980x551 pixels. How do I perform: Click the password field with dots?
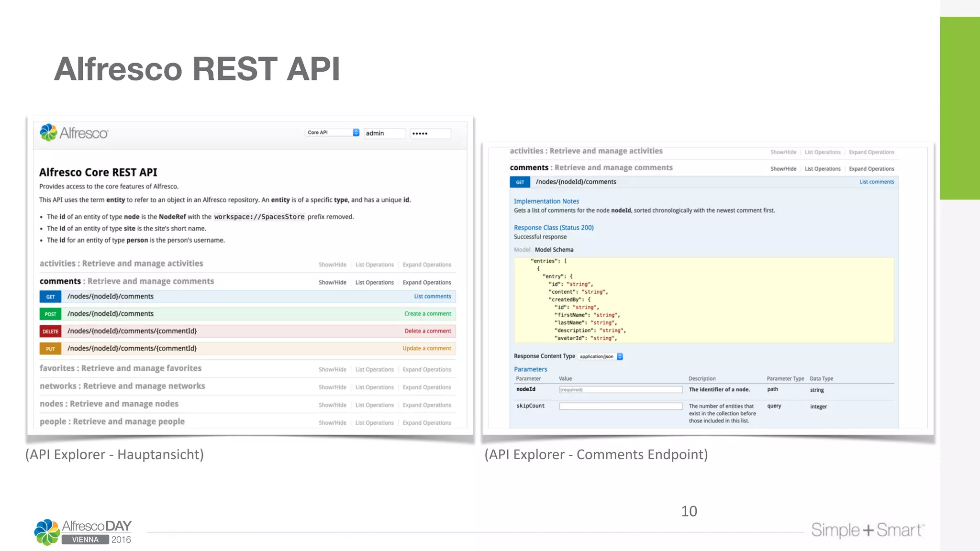[x=430, y=133]
